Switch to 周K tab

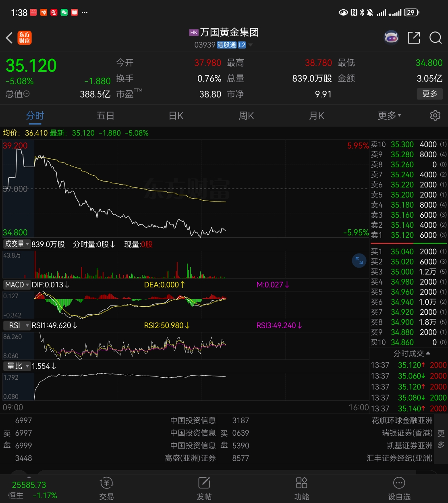coord(247,116)
